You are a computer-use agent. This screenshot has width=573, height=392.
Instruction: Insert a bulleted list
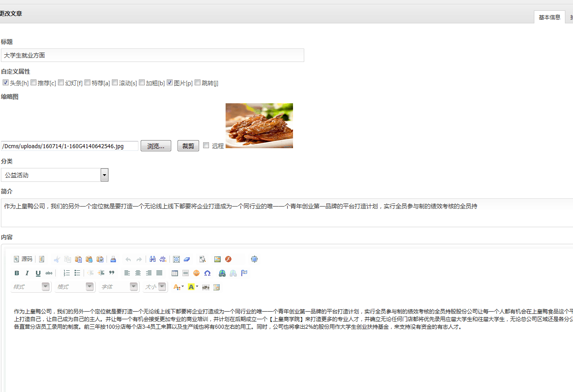click(77, 273)
